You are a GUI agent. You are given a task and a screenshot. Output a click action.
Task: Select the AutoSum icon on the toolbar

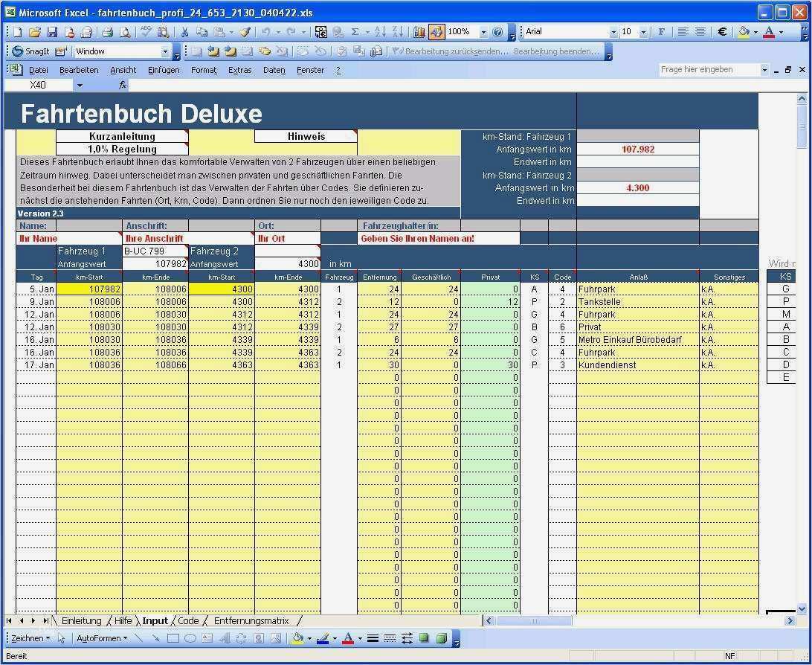355,31
